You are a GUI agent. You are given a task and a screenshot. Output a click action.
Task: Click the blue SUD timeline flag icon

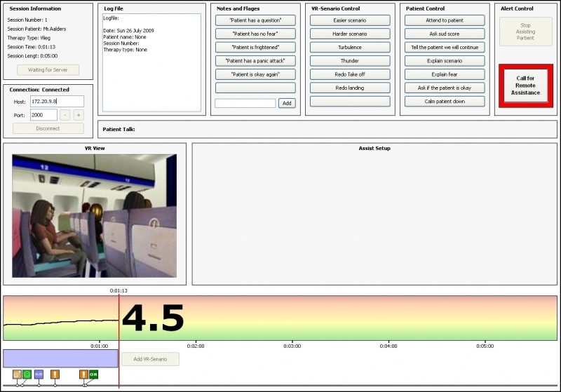point(39,374)
